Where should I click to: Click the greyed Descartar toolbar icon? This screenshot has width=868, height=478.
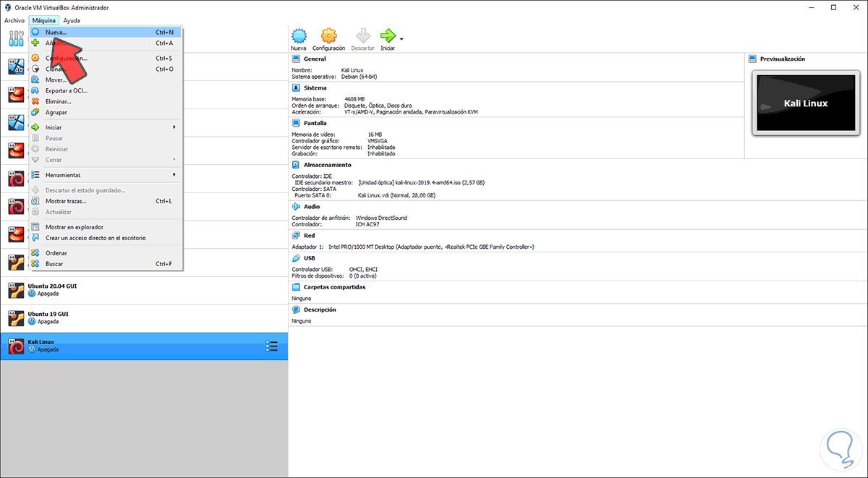362,35
